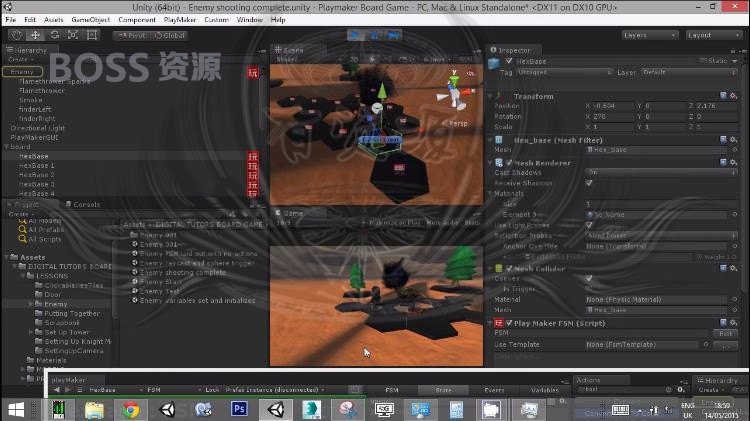Collapse the Materials foldout in Mesh Renderer
Screen dimensions: 750x421
coord(490,193)
